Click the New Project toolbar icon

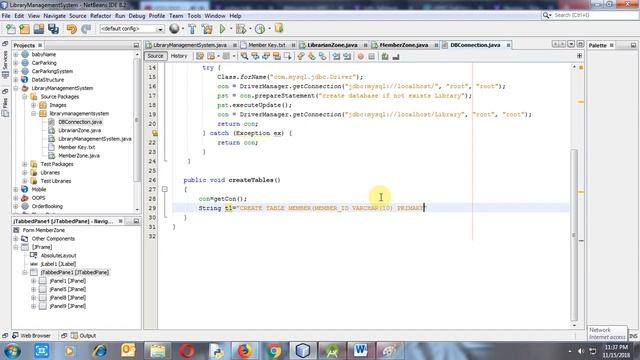click(x=24, y=29)
